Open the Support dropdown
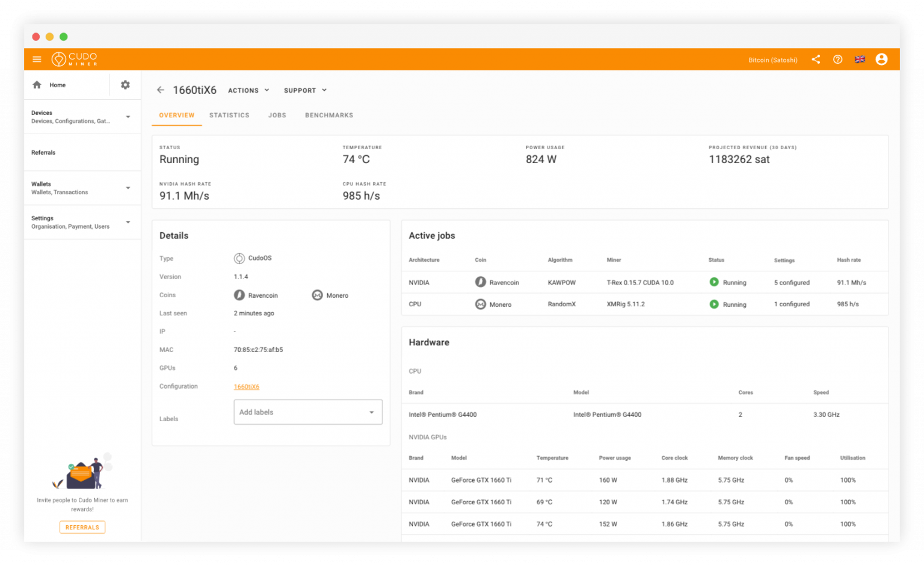924x565 pixels. coord(304,90)
